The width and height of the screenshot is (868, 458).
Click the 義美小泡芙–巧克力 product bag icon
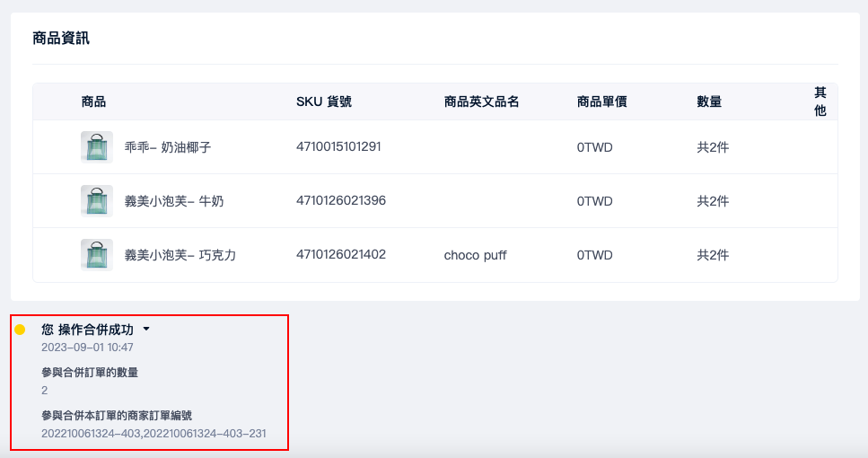pos(97,255)
